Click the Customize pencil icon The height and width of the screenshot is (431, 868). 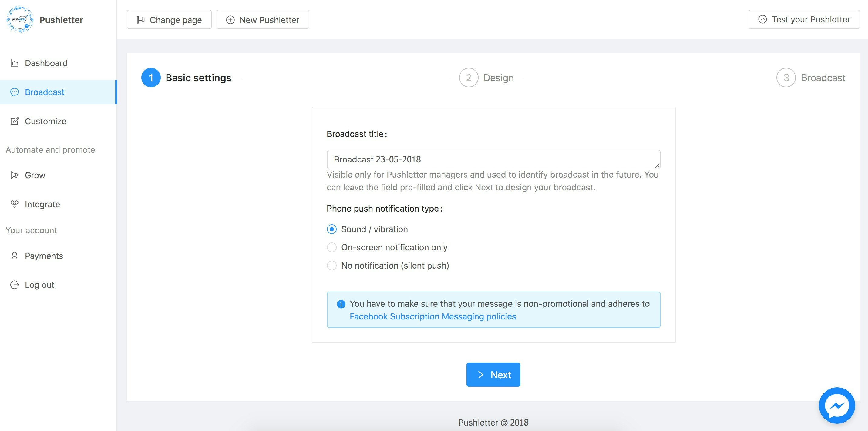pyautogui.click(x=14, y=121)
